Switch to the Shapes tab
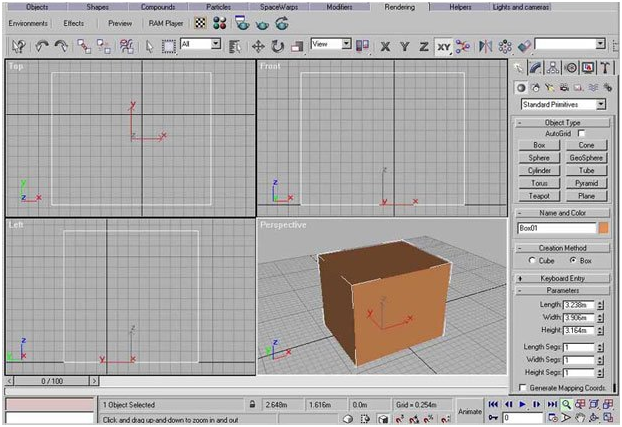 click(98, 7)
